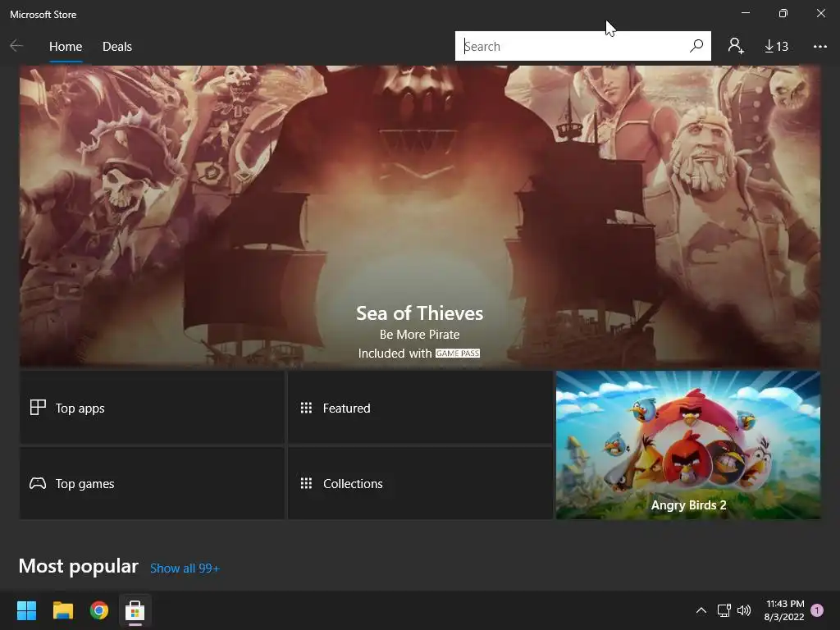The height and width of the screenshot is (630, 840).
Task: Open downloads and updates (13)
Action: (776, 47)
